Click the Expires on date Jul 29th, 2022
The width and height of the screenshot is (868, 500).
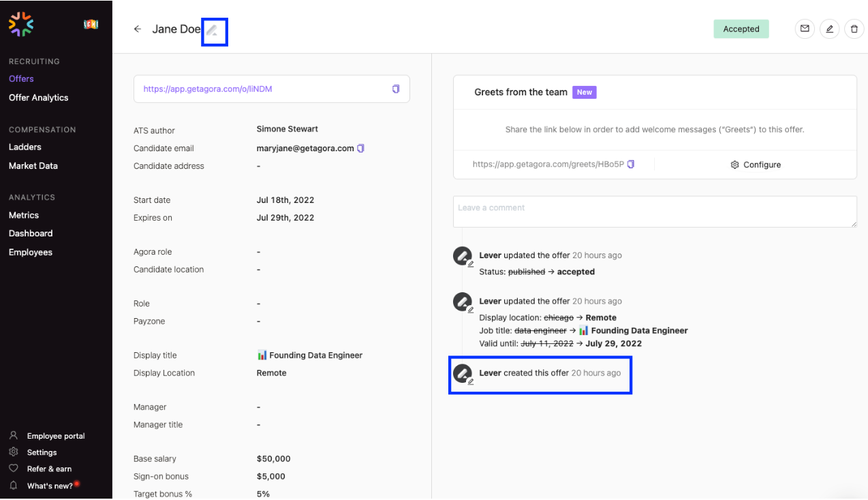point(285,217)
